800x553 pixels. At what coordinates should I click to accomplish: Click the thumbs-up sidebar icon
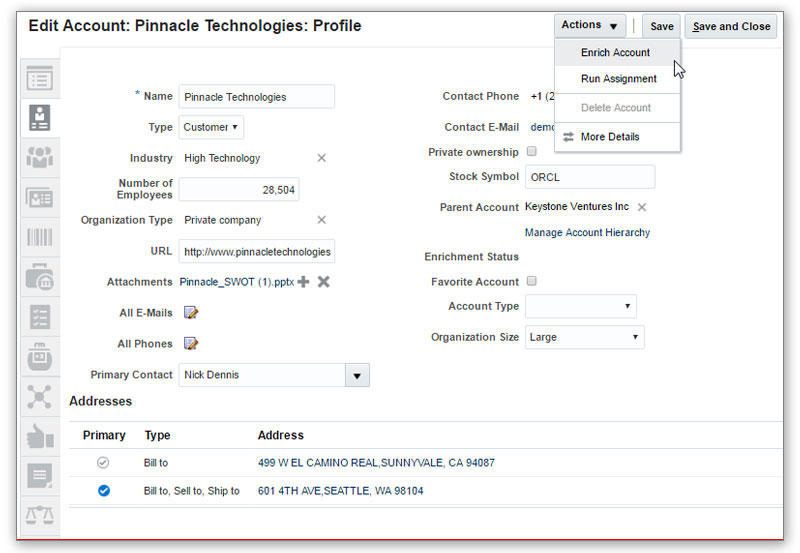pos(38,436)
